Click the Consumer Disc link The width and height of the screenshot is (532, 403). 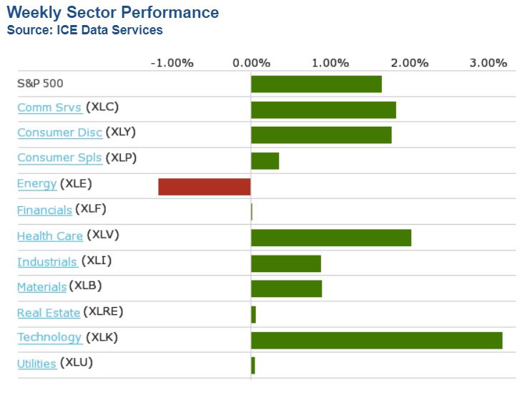tap(60, 133)
